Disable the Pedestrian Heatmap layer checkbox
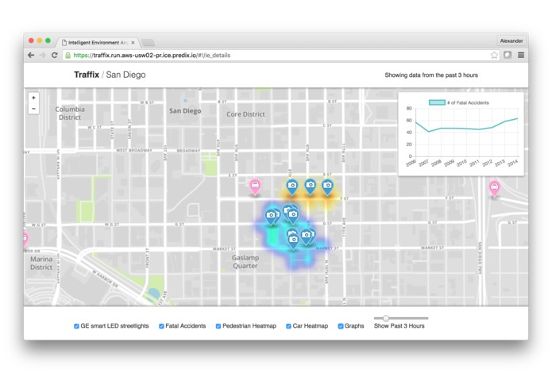 click(218, 326)
